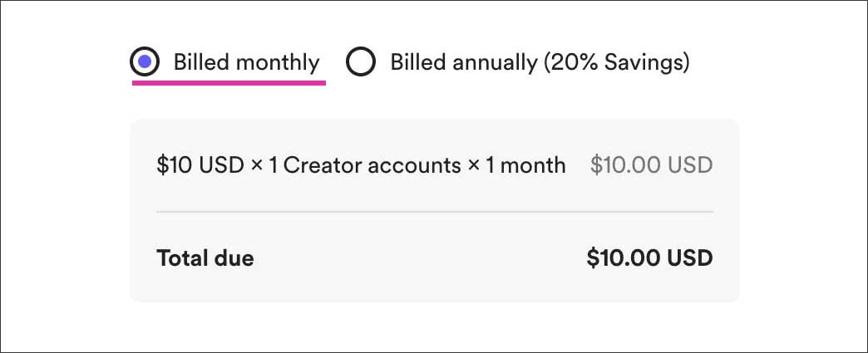This screenshot has width=868, height=353.
Task: Click the word "monthly" in billing option
Action: (x=280, y=62)
